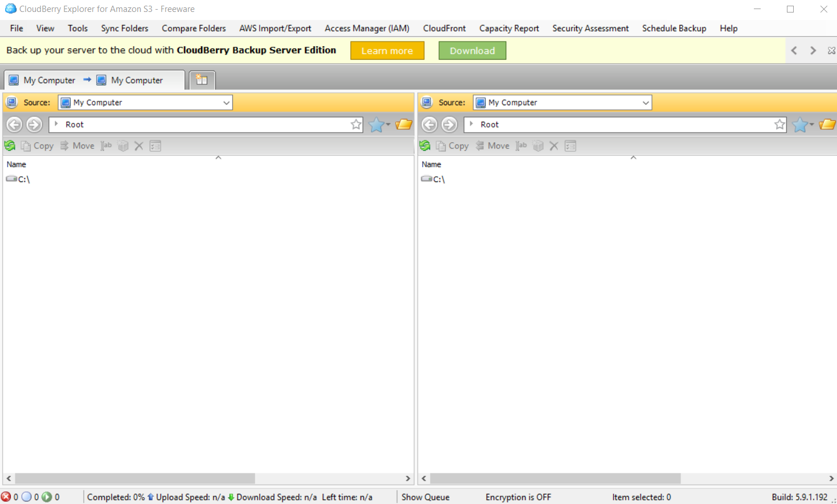Screen dimensions: 837x504
Task: Click the Learn more button
Action: click(387, 51)
